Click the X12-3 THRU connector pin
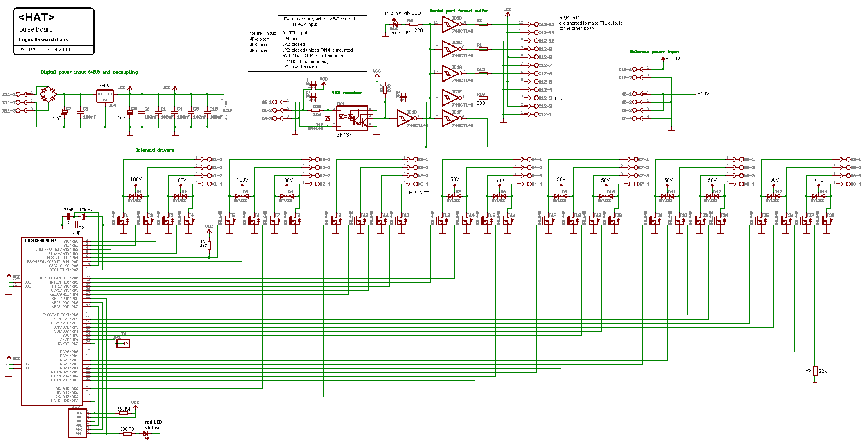 536,98
